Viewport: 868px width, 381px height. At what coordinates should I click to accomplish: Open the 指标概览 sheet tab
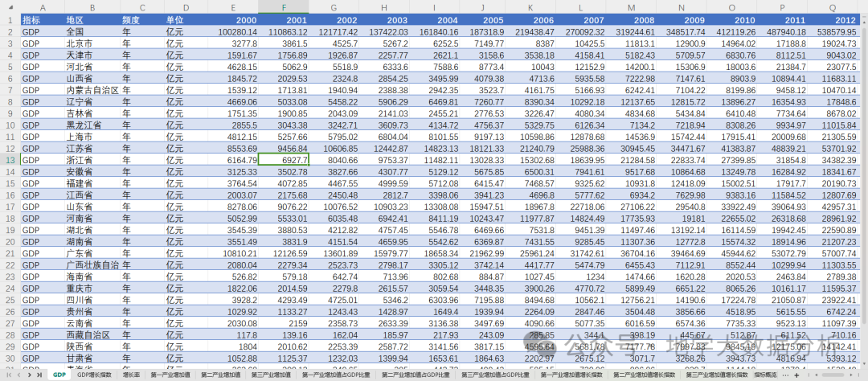[x=766, y=375]
